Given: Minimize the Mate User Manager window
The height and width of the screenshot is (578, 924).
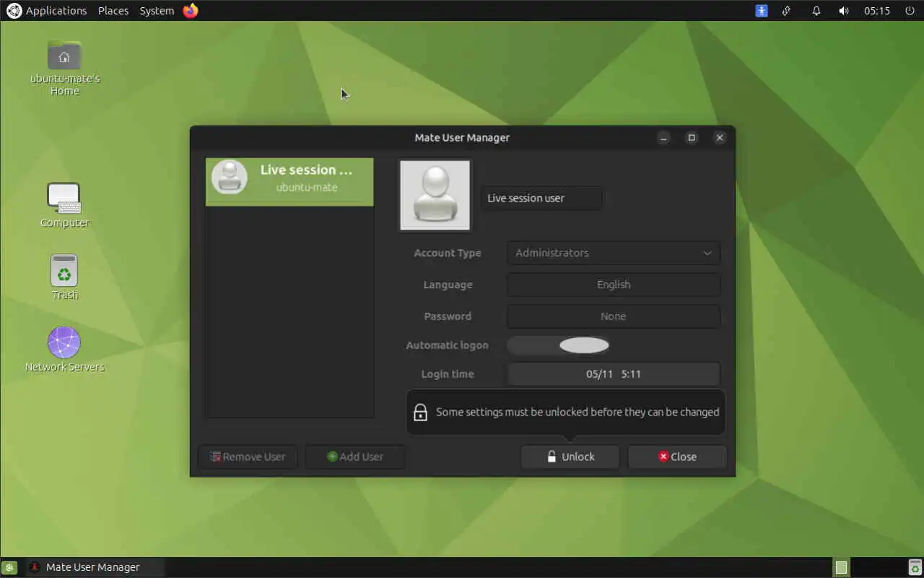Looking at the screenshot, I should coord(663,137).
